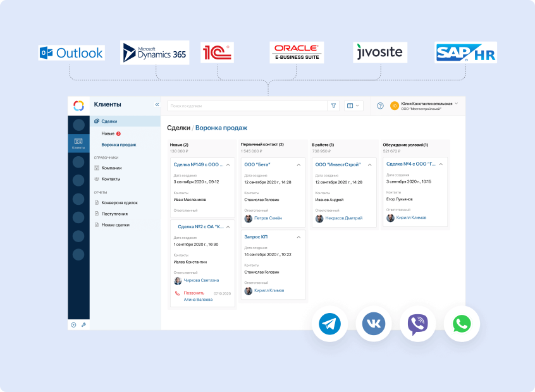This screenshot has height=392, width=535.
Task: Open the Запрос КП deal link
Action: 256,236
